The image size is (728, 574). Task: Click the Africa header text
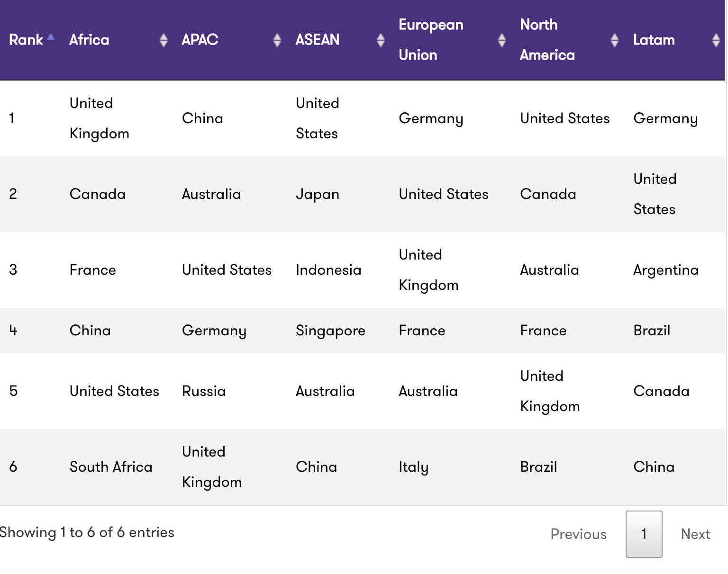tap(89, 40)
